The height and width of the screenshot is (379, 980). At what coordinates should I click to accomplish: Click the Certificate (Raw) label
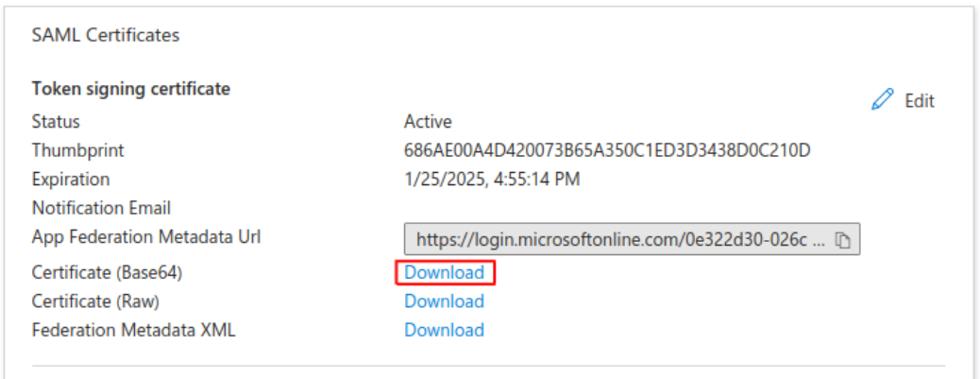[95, 301]
